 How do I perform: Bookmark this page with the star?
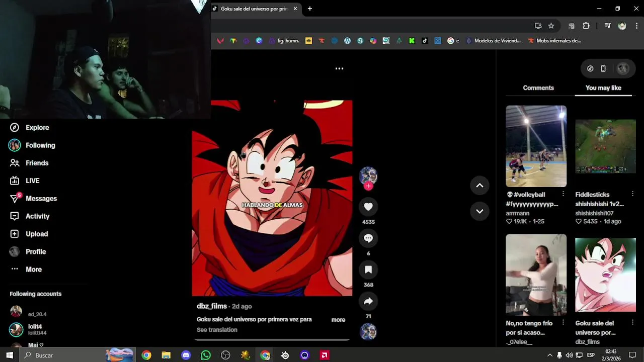point(551,26)
